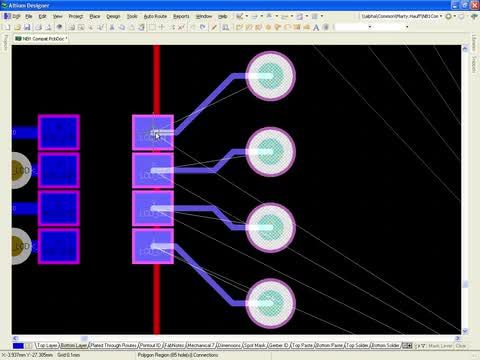This screenshot has height=360, width=480.
Task: Open the Reports menu
Action: (181, 16)
